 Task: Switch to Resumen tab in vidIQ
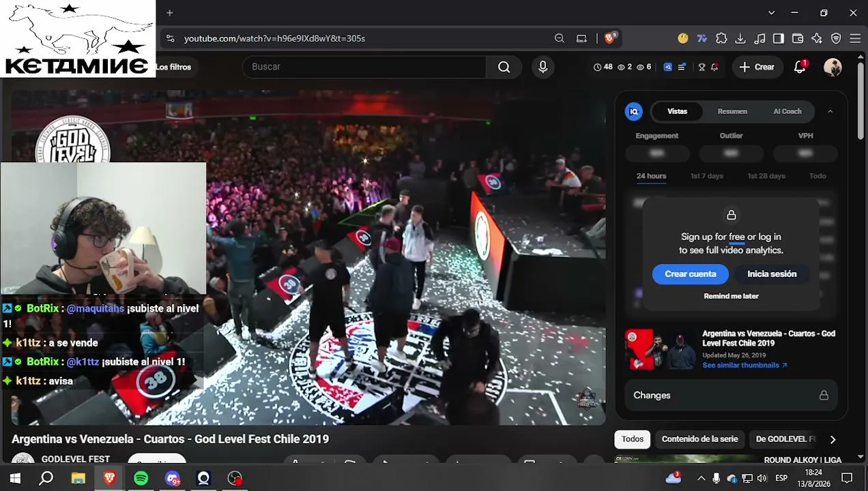tap(732, 111)
